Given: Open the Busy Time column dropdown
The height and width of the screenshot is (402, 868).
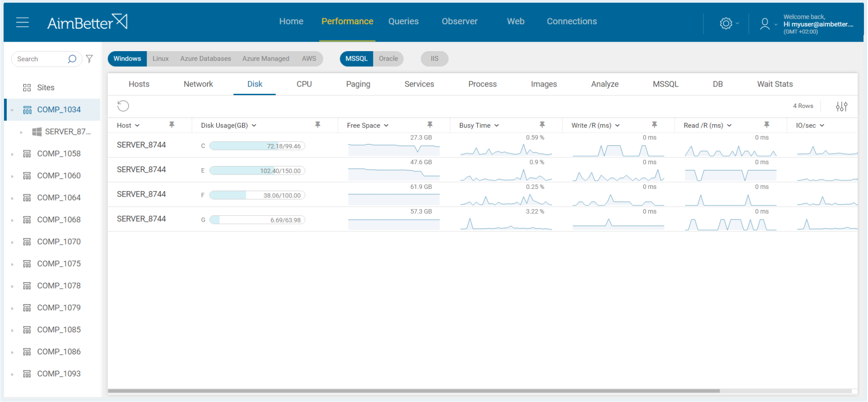Looking at the screenshot, I should (497, 126).
